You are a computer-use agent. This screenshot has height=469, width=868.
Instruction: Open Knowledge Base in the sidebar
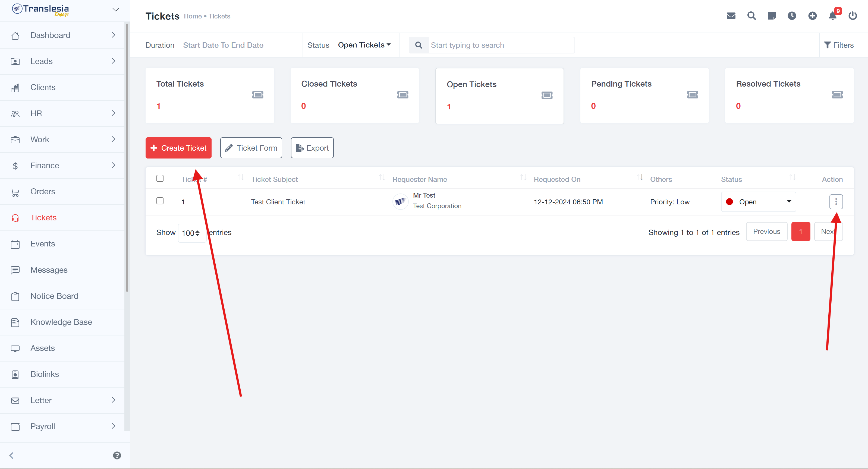[x=61, y=322]
